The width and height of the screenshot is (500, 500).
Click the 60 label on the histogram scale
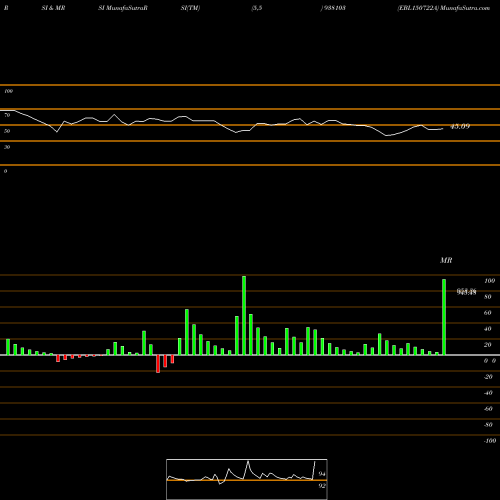(x=488, y=313)
